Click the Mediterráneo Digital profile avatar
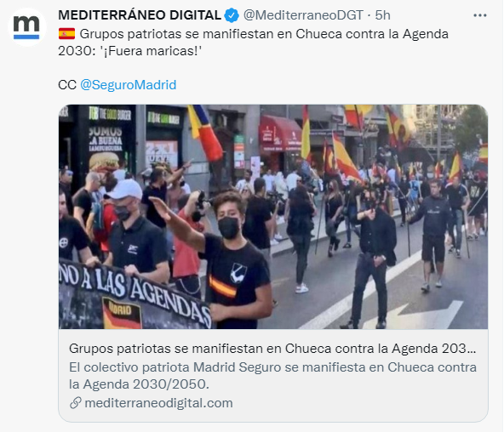 pyautogui.click(x=26, y=27)
